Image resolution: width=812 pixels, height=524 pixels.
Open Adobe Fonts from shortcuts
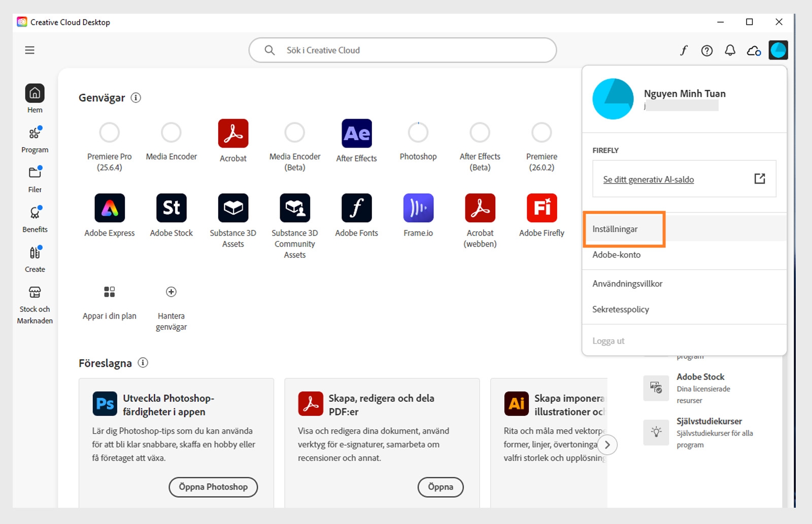coord(356,208)
